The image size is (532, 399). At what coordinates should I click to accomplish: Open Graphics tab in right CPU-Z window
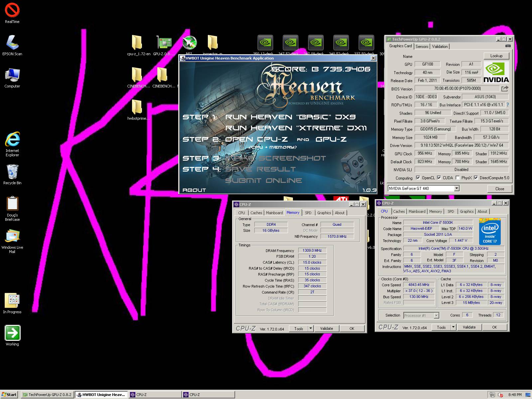tap(467, 211)
